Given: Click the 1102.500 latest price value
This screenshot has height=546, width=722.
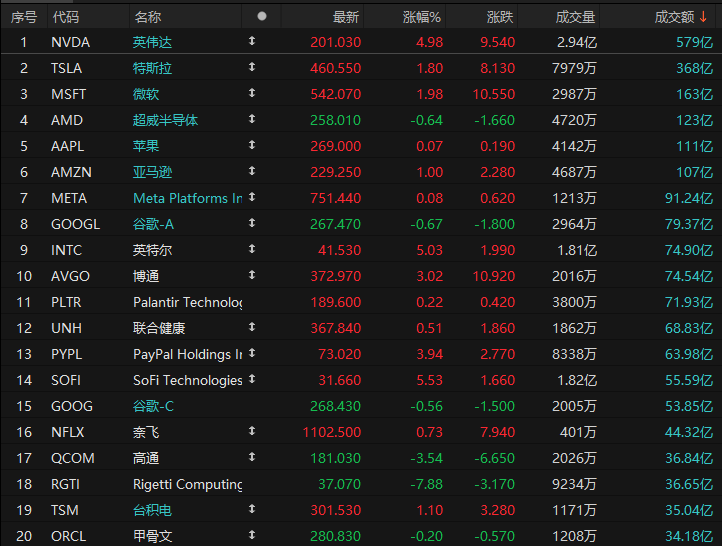Looking at the screenshot, I should [332, 432].
